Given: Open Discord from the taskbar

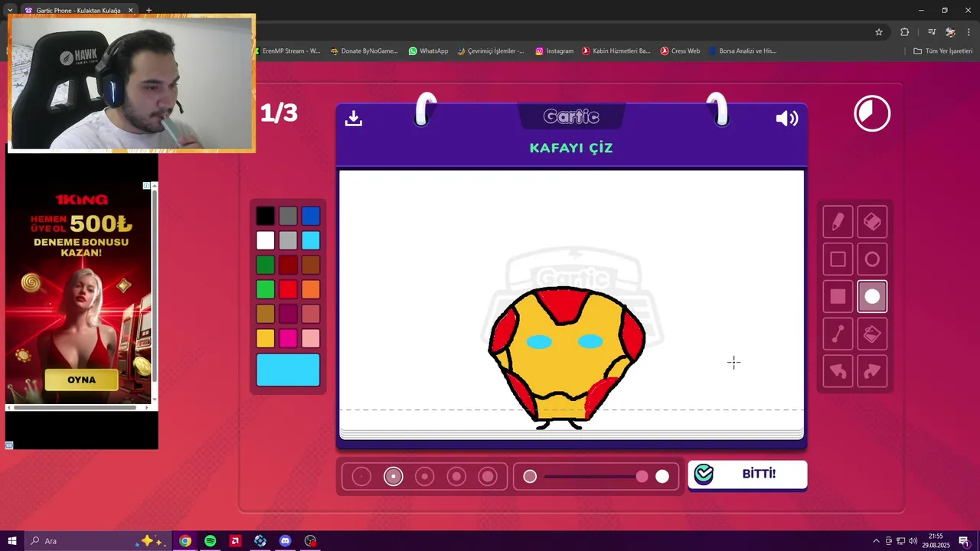Looking at the screenshot, I should click(285, 541).
